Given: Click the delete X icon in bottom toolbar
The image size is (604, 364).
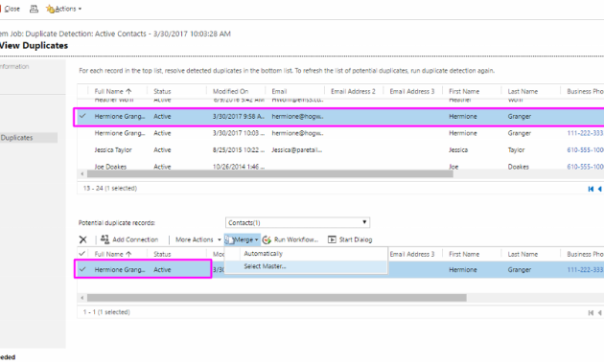Looking at the screenshot, I should (82, 239).
